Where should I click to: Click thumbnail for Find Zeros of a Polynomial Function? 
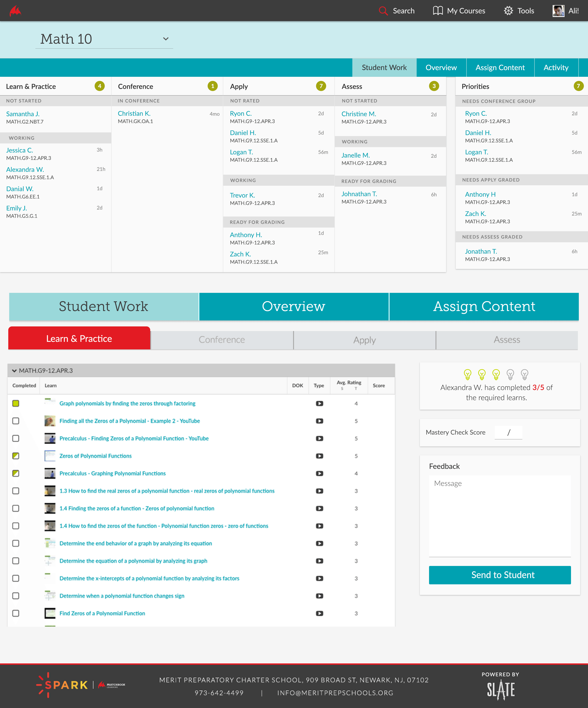pyautogui.click(x=50, y=613)
